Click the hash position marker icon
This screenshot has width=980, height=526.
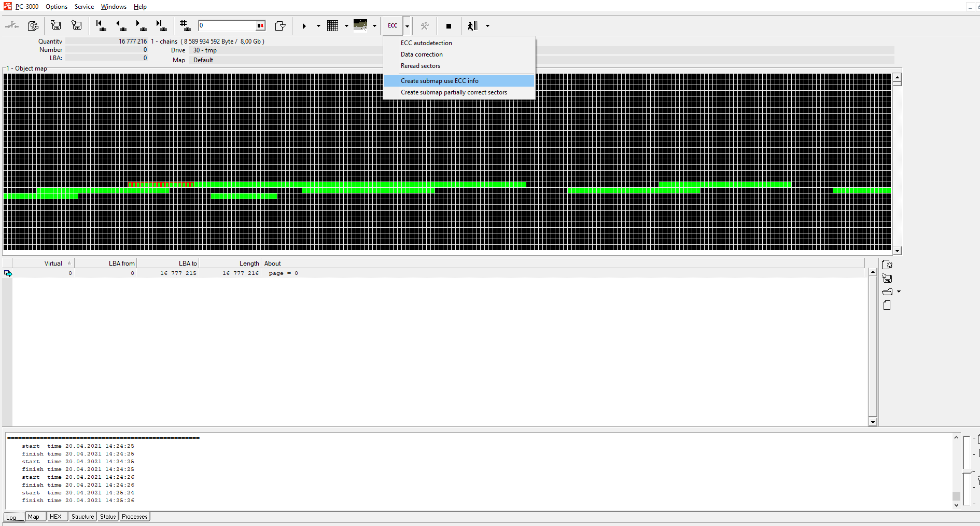click(184, 25)
